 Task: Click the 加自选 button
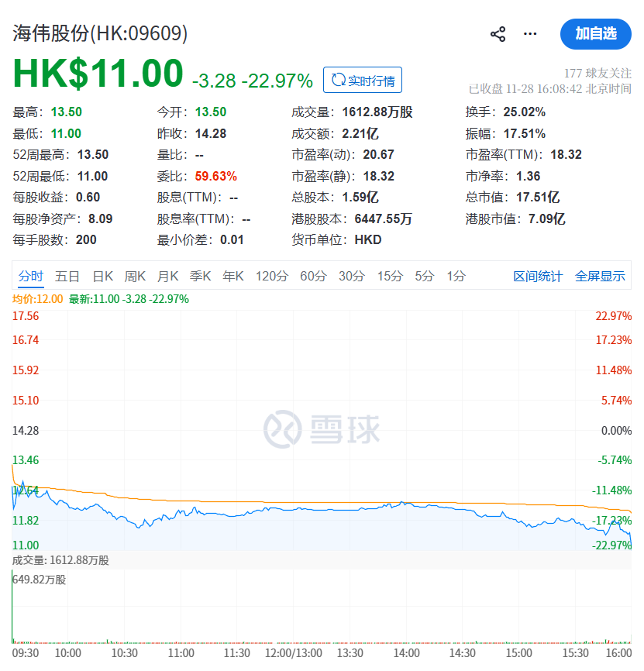point(595,33)
